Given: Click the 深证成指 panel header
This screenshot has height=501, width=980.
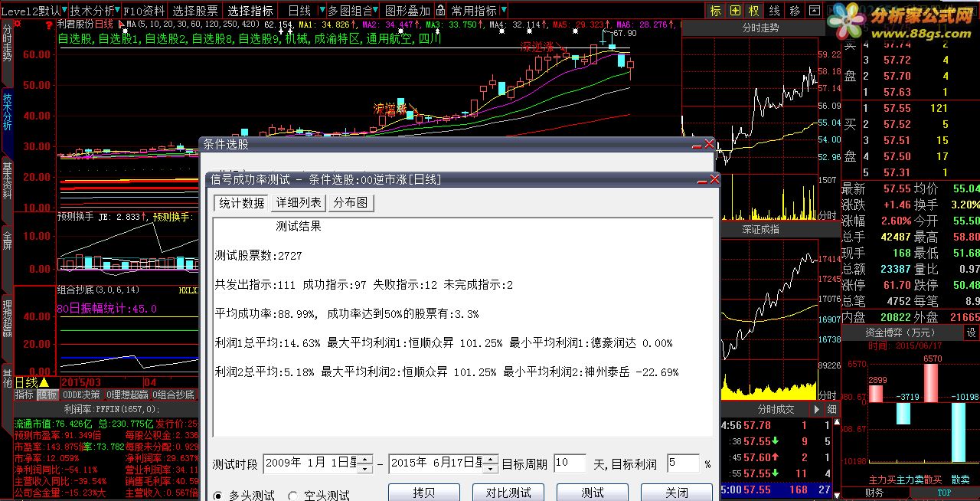Looking at the screenshot, I should [x=760, y=229].
